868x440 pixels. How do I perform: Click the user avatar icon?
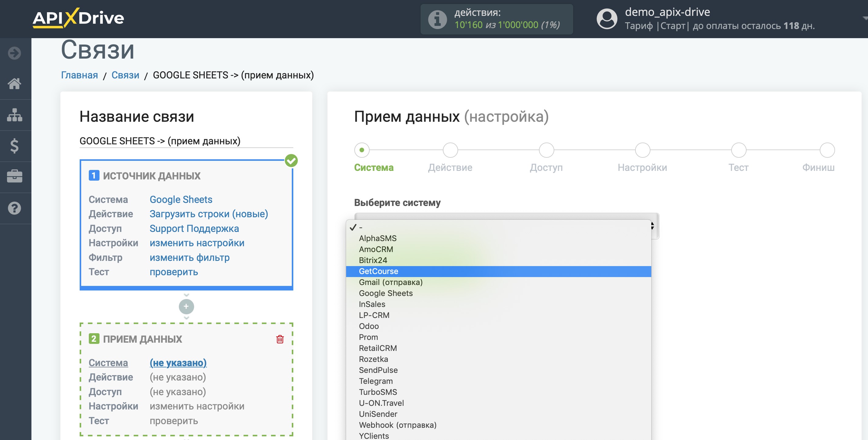[x=607, y=19]
